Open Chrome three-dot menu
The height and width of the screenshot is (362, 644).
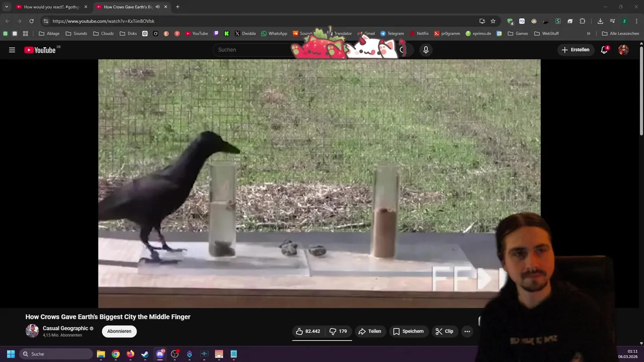[x=636, y=21]
